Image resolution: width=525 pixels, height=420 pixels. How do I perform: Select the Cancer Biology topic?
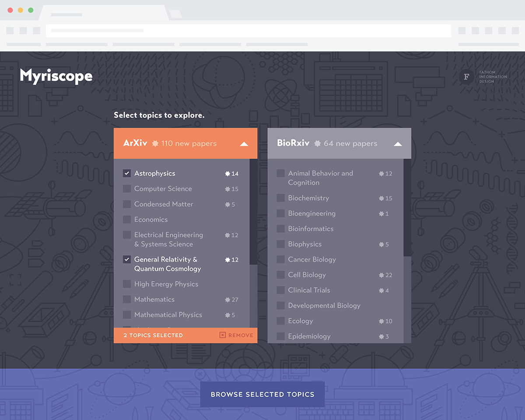(311, 260)
